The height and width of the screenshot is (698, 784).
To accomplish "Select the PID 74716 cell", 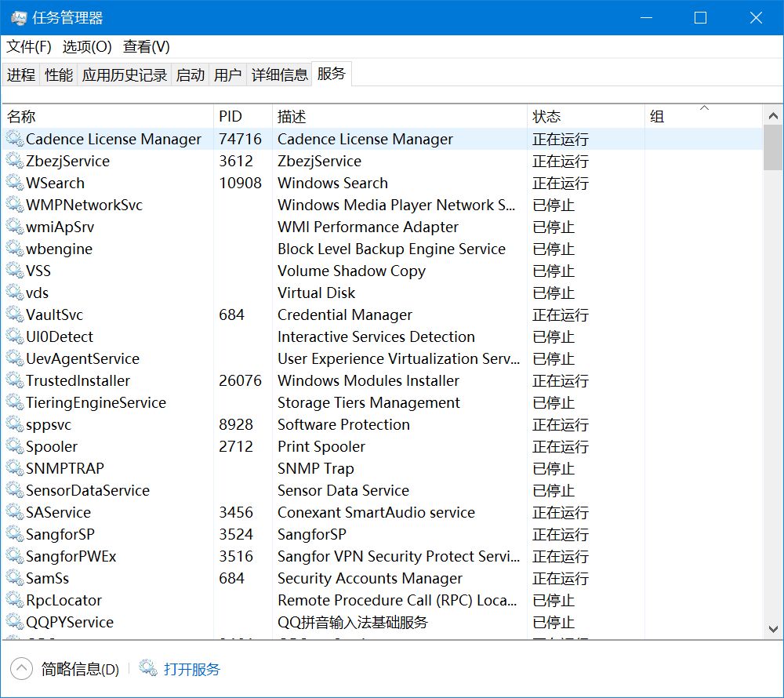I will [240, 139].
